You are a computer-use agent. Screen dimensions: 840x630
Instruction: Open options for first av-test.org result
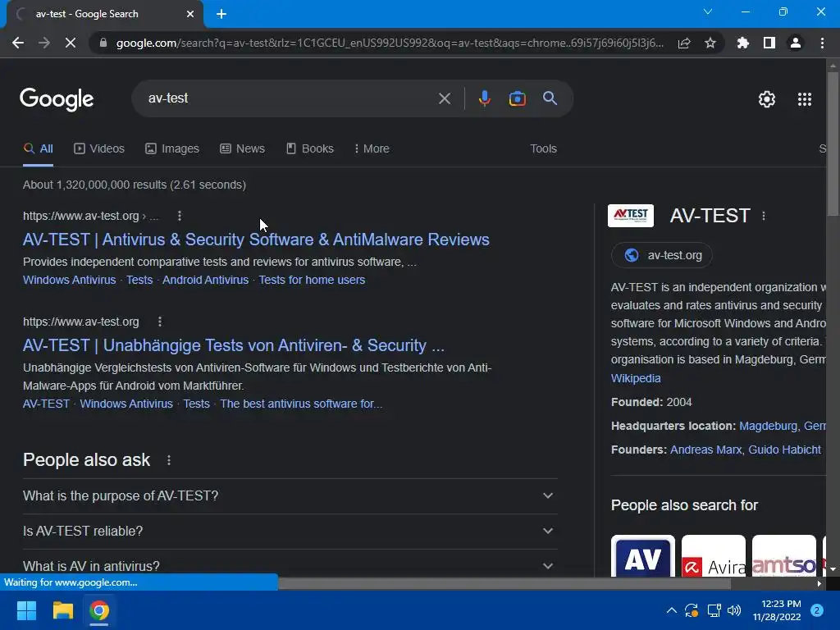[x=180, y=216]
